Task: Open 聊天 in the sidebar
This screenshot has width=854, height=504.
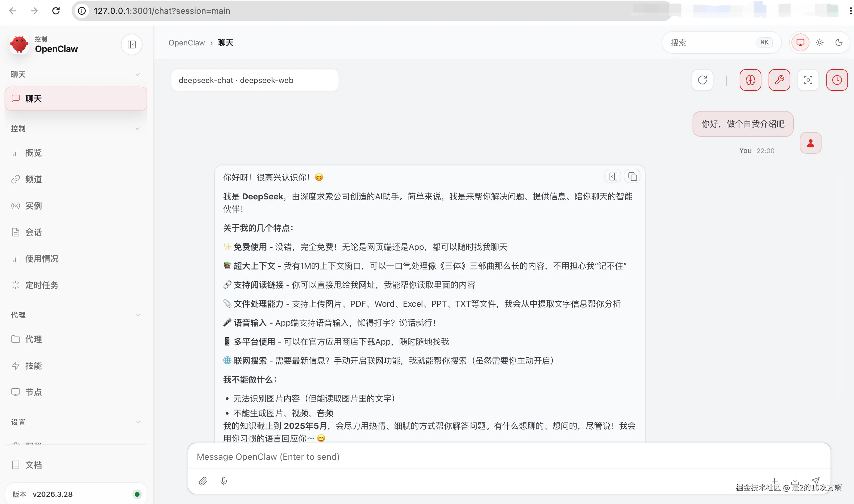Action: 76,99
